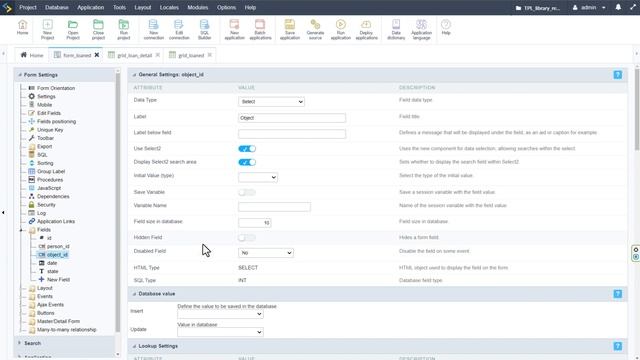Open the Update database value dropdown
Image resolution: width=640 pixels, height=360 pixels.
pos(220,332)
